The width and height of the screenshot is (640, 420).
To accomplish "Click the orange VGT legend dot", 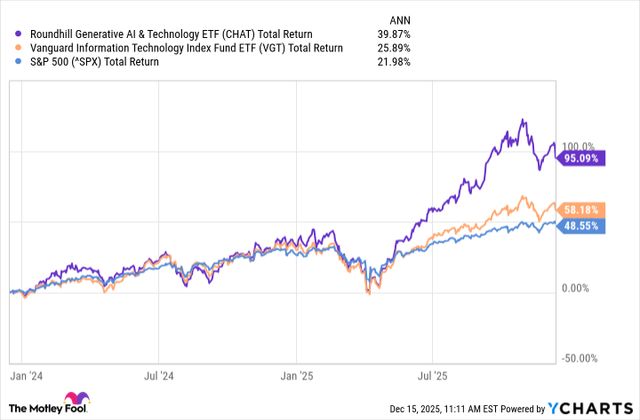I will (x=12, y=47).
